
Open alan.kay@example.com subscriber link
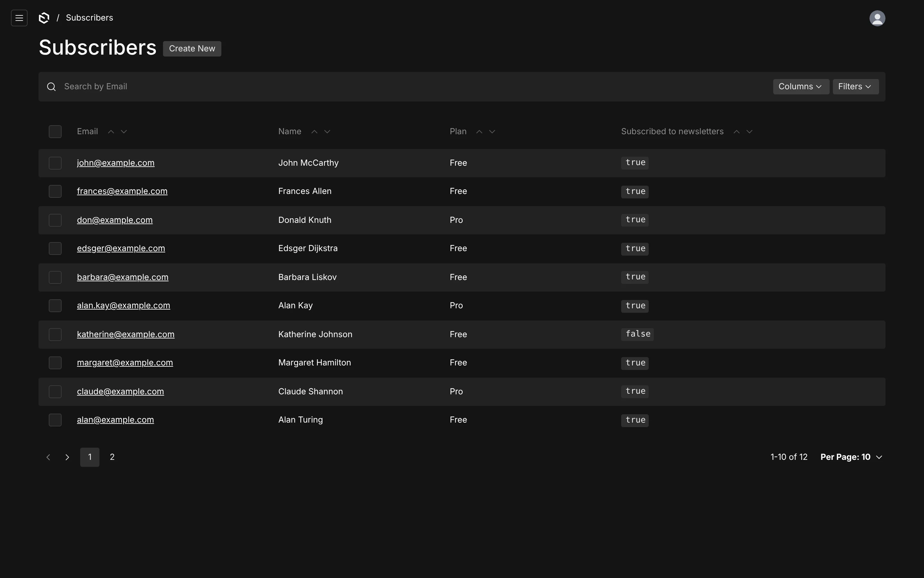pyautogui.click(x=123, y=305)
